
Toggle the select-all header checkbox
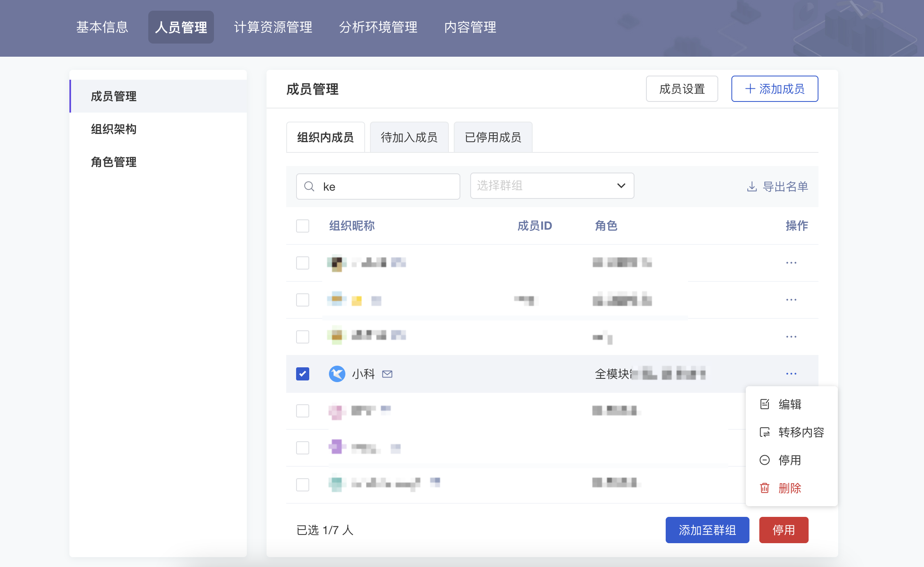pyautogui.click(x=303, y=226)
